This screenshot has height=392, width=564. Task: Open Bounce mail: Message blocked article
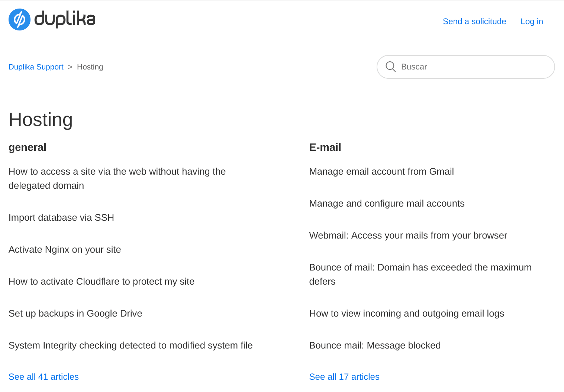375,345
